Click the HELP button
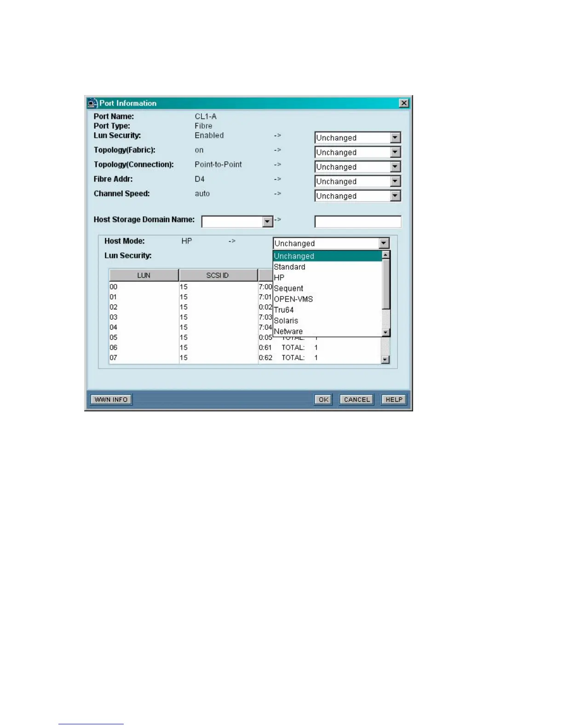The width and height of the screenshot is (563, 728). coord(394,399)
